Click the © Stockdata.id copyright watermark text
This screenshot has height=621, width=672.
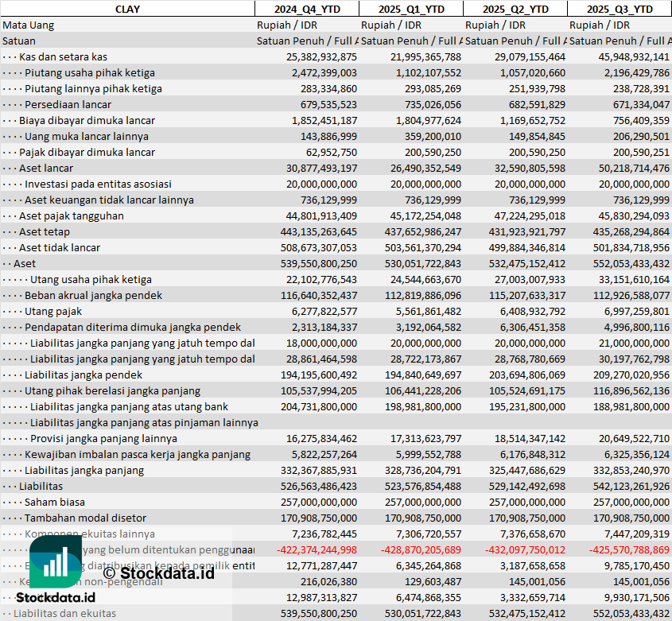[x=158, y=572]
